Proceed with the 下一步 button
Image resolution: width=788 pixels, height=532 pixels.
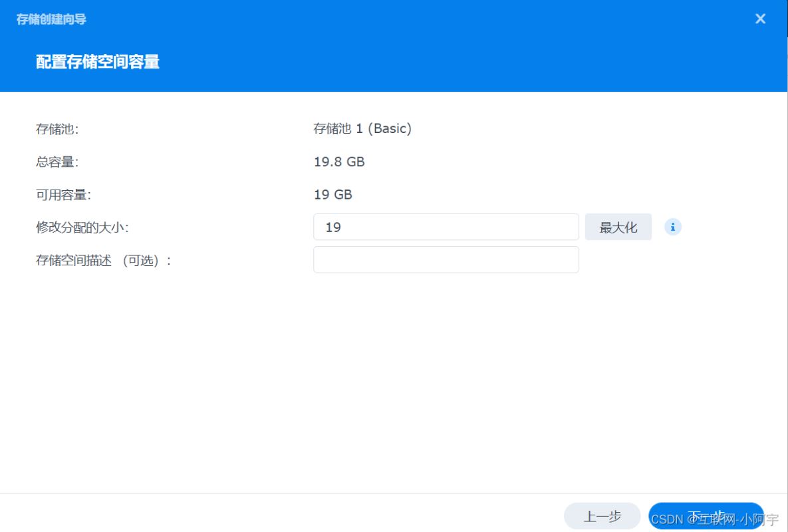pos(706,516)
